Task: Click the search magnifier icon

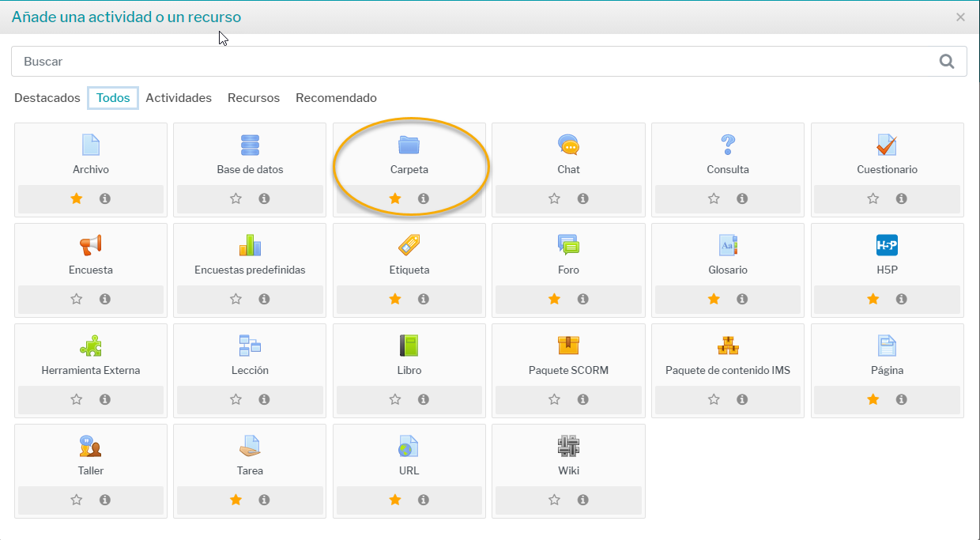Action: point(946,62)
